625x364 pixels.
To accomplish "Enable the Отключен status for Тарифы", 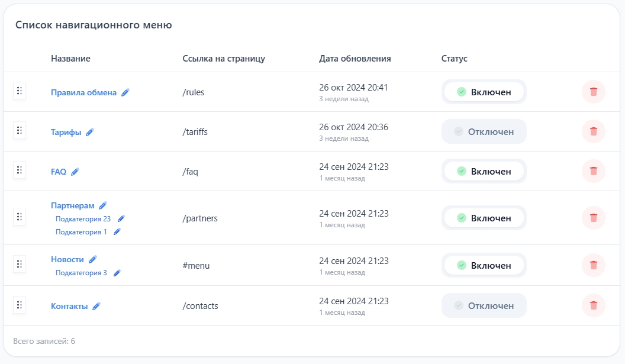I will point(484,131).
